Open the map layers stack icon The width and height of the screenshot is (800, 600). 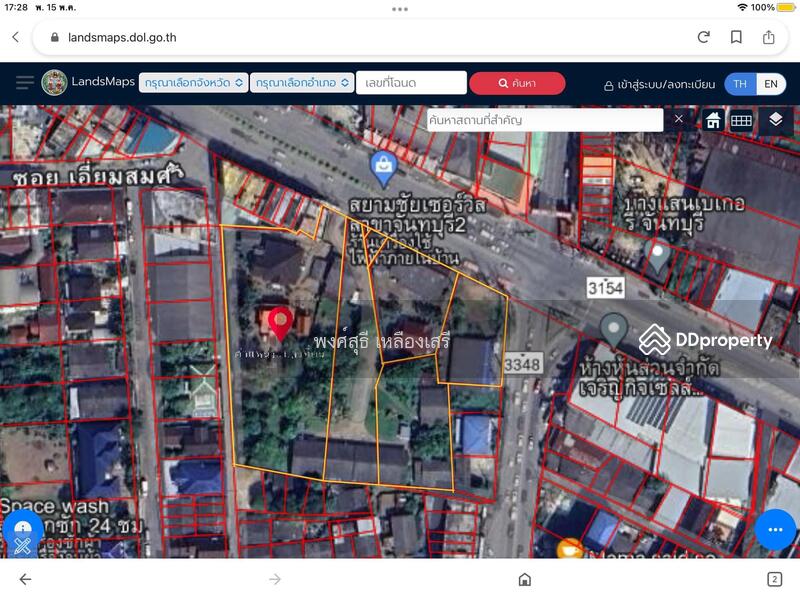[775, 120]
